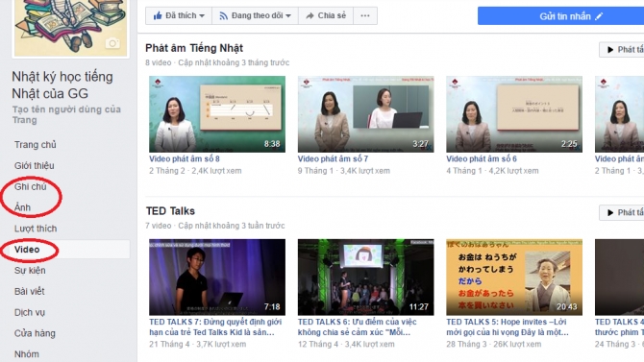This screenshot has width=644, height=362.
Task: Click the Tạo tên người dùng của Trang link
Action: click(66, 114)
